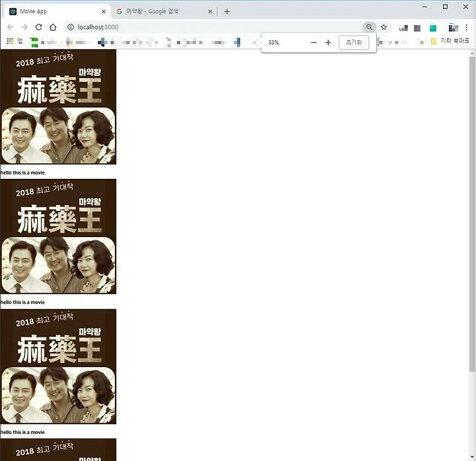
Task: Click the 33% zoom level text
Action: [x=274, y=42]
